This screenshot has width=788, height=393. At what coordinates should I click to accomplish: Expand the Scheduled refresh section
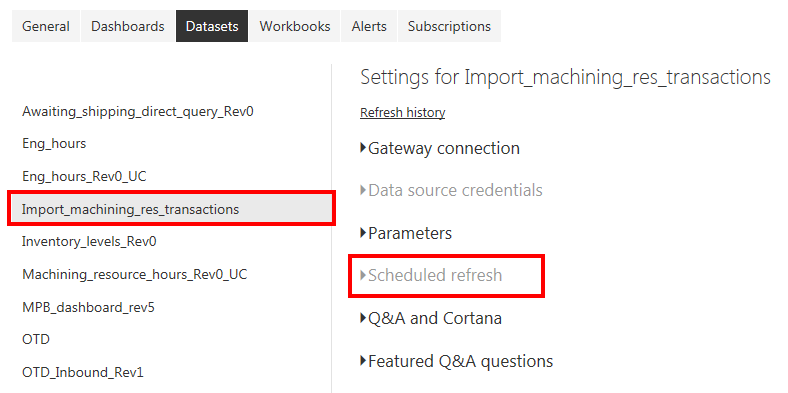point(431,275)
